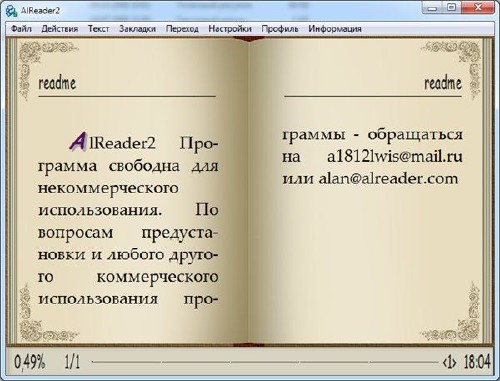This screenshot has height=381, width=500.
Task: Click the 0,49% reading percentage indicator
Action: click(29, 362)
